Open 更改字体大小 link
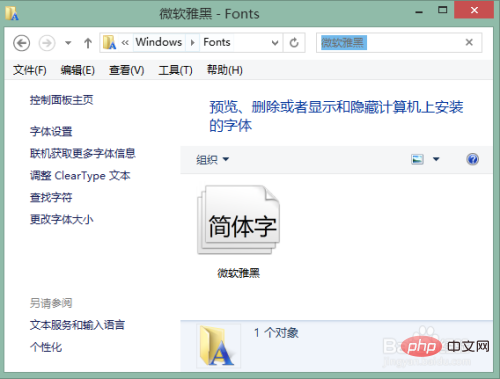Viewport: 500px width, 379px height. pyautogui.click(x=62, y=219)
